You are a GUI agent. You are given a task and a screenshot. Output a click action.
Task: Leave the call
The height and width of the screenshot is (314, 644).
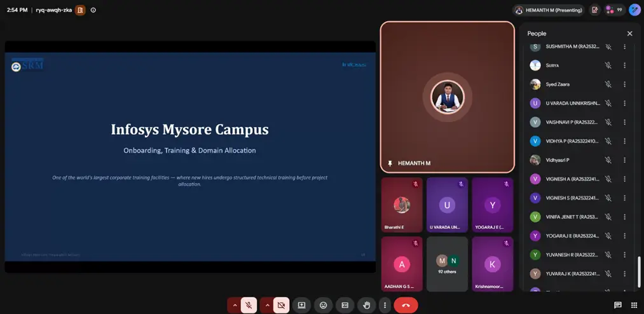406,305
